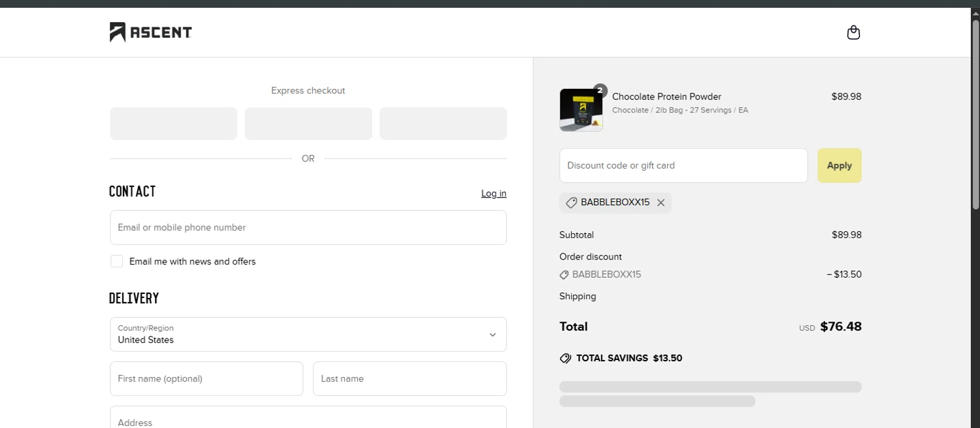Focus the Email or mobile phone number field

[x=308, y=227]
